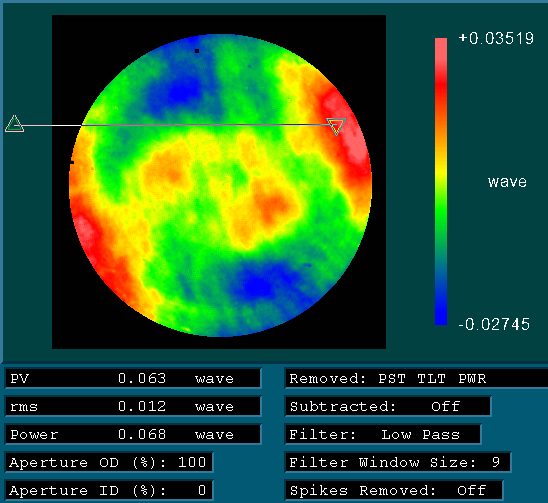Toggle the Subtracted: Off control

[x=388, y=406]
